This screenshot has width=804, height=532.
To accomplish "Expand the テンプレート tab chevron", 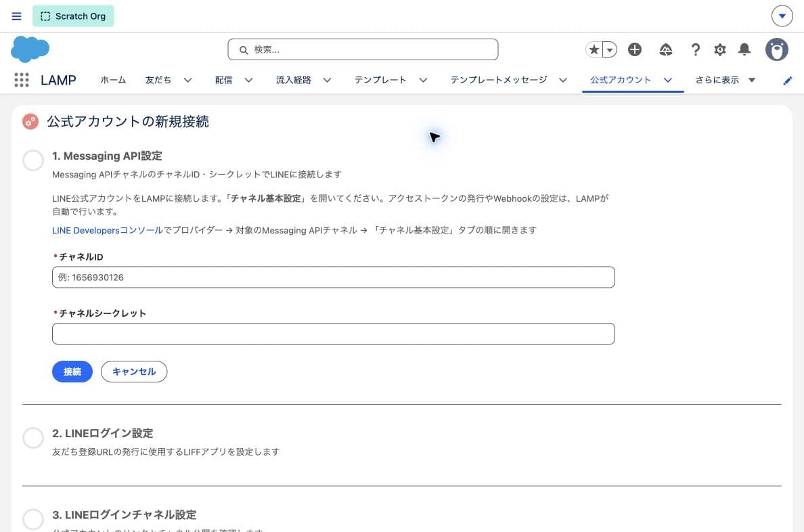I will coord(423,80).
